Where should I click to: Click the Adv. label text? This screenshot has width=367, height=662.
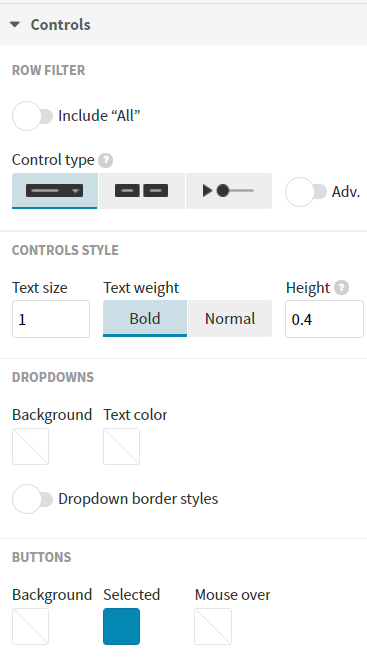point(346,192)
